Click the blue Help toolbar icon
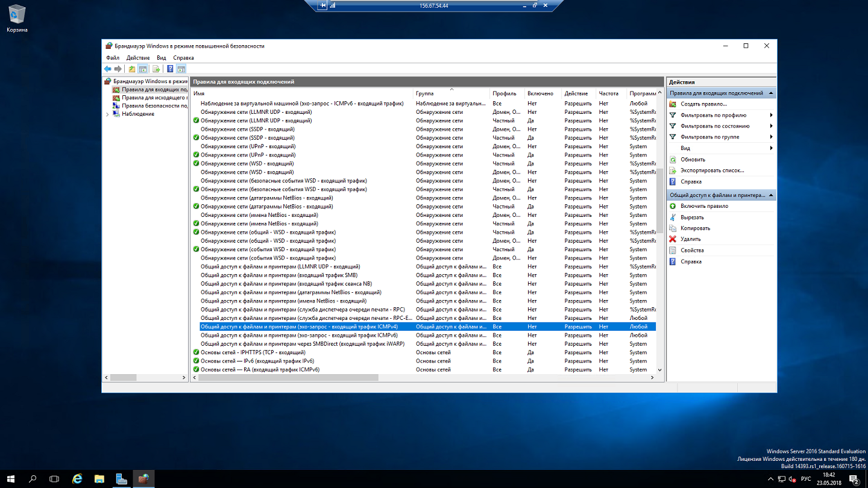The width and height of the screenshot is (868, 488). click(x=171, y=69)
